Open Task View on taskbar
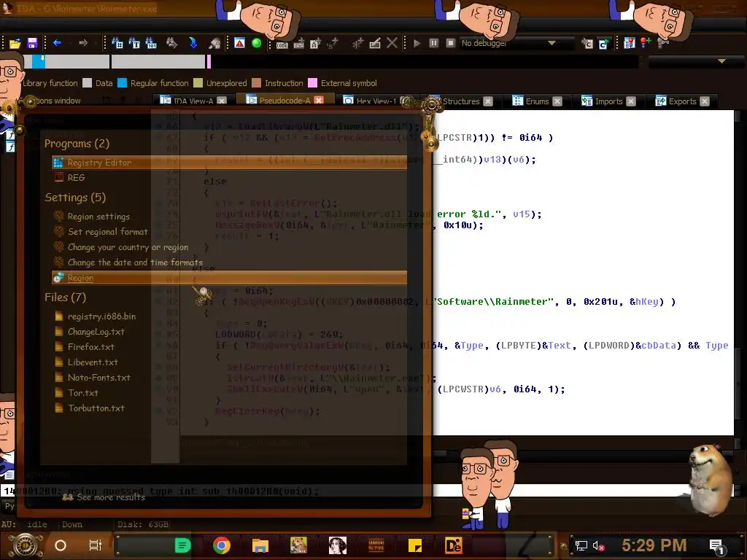Image resolution: width=747 pixels, height=560 pixels. [96, 545]
